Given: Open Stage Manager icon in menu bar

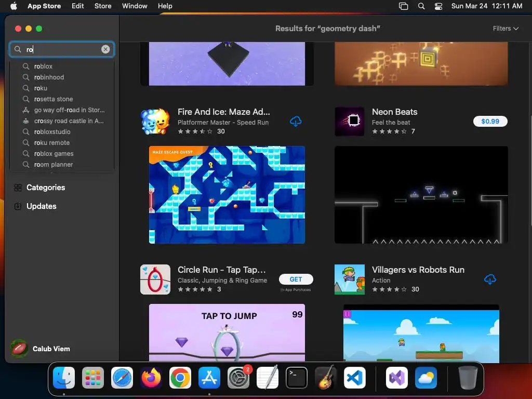Looking at the screenshot, I should [x=403, y=6].
